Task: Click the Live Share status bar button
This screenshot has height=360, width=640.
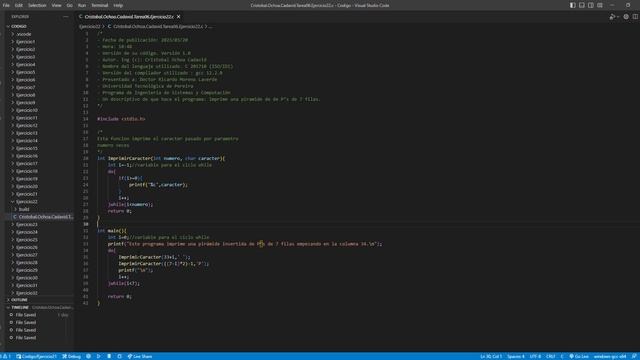Action: pyautogui.click(x=140, y=356)
